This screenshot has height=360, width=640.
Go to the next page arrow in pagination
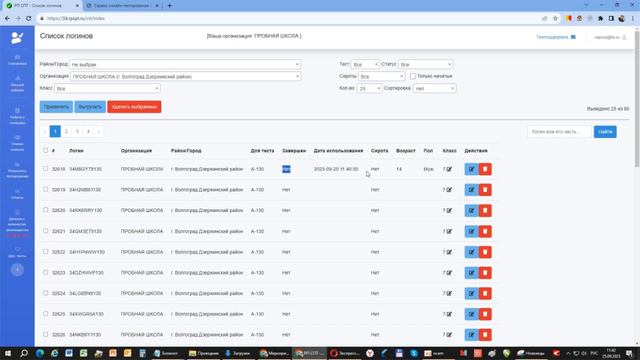pyautogui.click(x=98, y=131)
